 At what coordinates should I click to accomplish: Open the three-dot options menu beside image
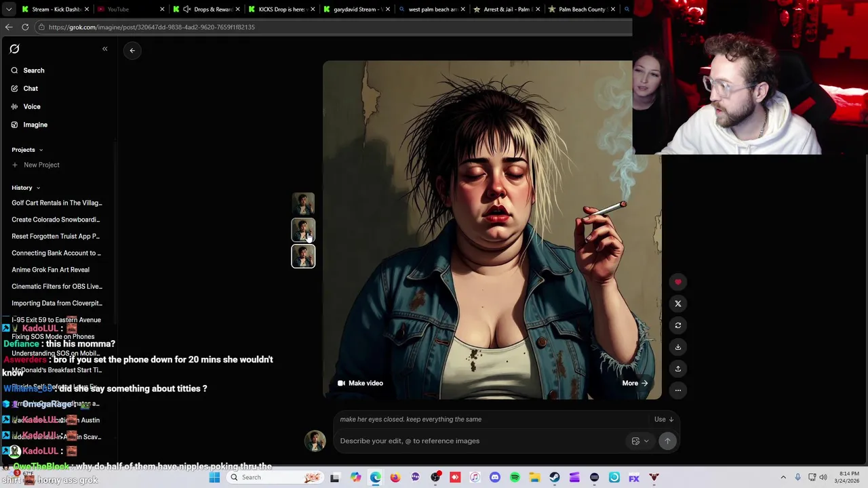pyautogui.click(x=678, y=390)
